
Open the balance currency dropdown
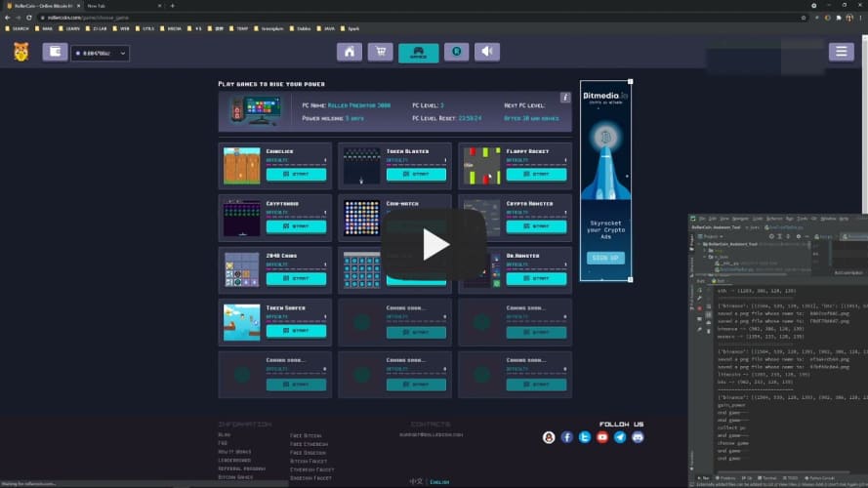pyautogui.click(x=100, y=53)
